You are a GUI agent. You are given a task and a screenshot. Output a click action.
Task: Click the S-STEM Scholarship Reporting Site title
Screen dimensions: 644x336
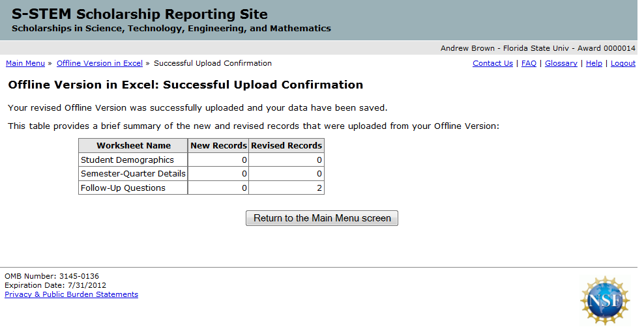point(139,14)
